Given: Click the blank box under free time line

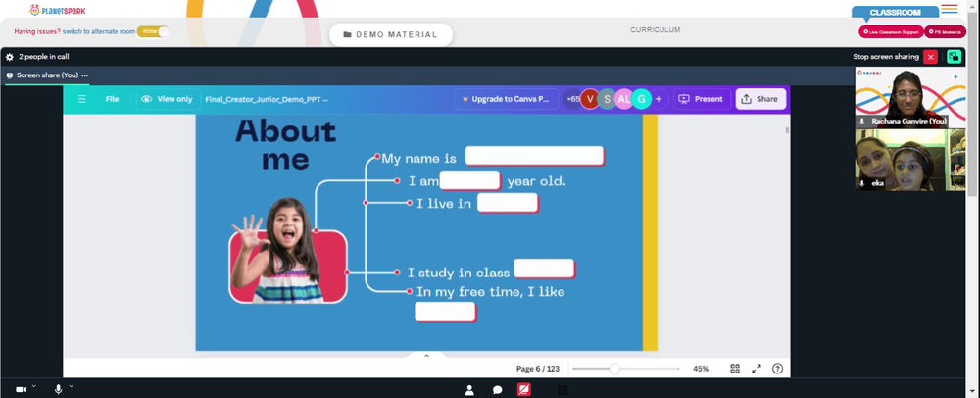Looking at the screenshot, I should 446,312.
